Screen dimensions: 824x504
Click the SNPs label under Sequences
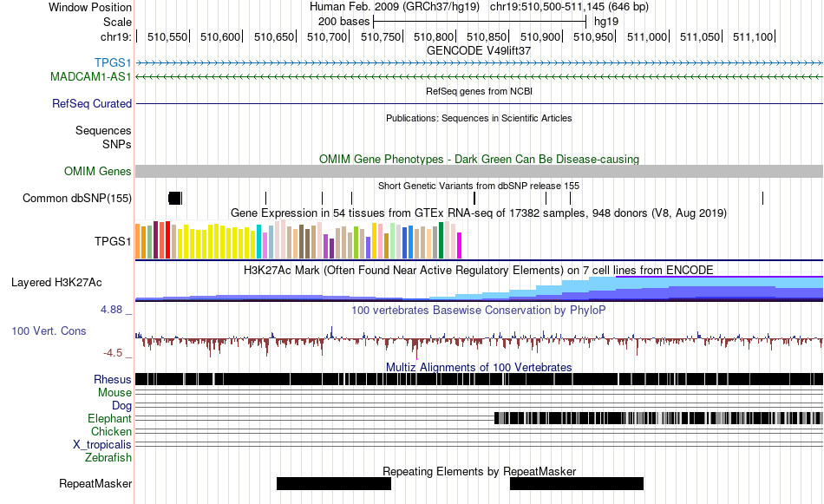tap(117, 144)
